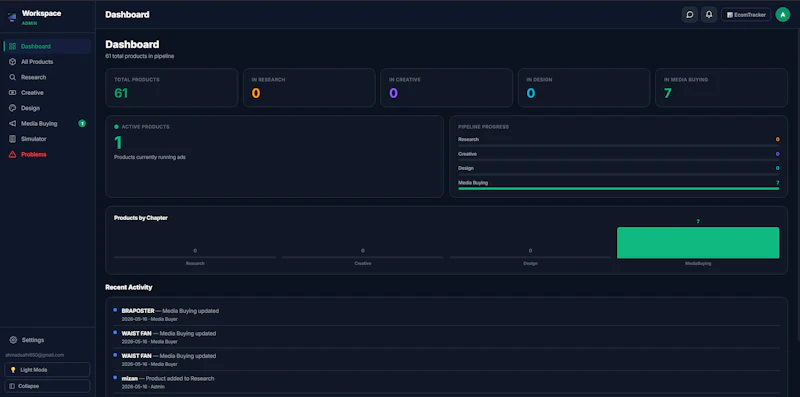Open the Creative section

pos(47,92)
